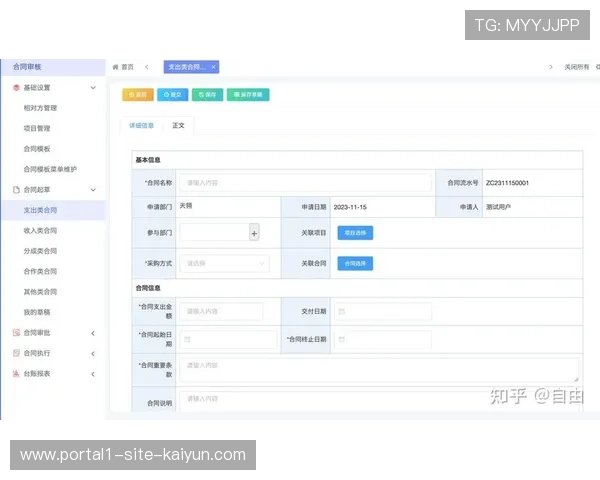Screen dimensions: 600x480
Task: Click the contract serial number ZC2311150001
Action: (507, 183)
